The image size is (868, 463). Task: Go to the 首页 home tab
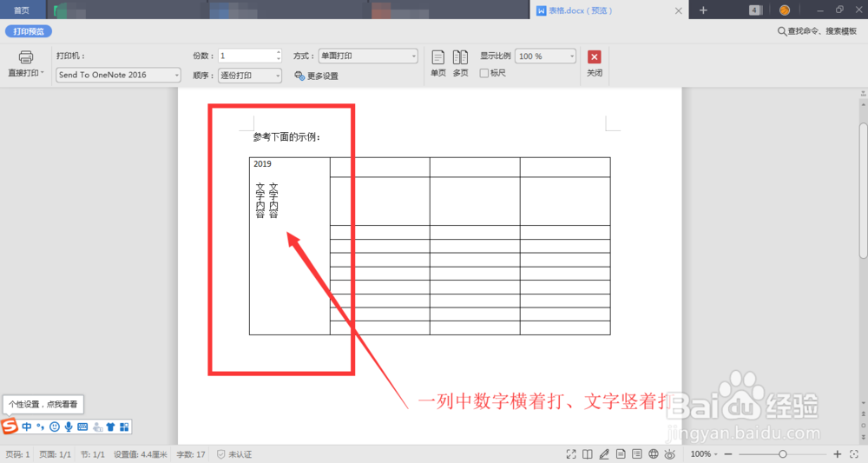pyautogui.click(x=21, y=10)
